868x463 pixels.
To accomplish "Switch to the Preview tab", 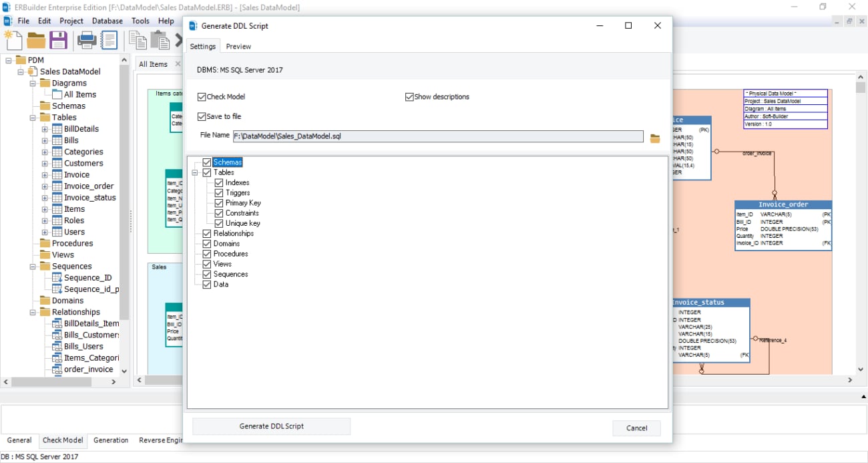I will pyautogui.click(x=238, y=47).
